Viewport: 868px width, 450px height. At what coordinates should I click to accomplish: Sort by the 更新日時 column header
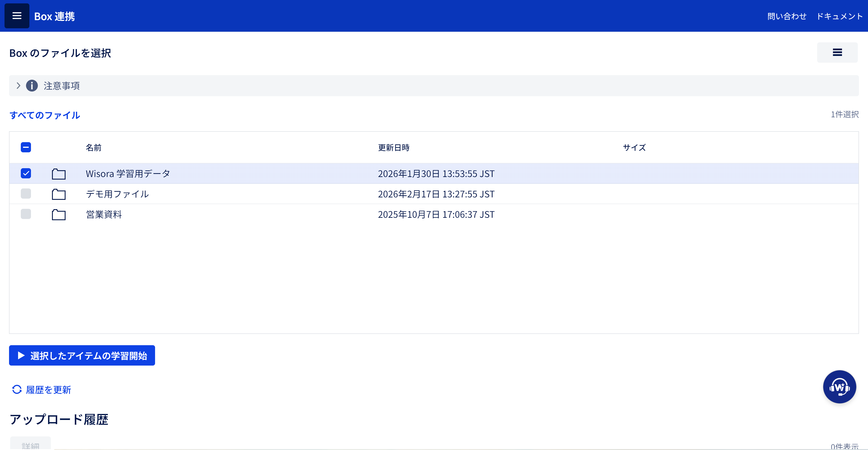click(x=394, y=147)
